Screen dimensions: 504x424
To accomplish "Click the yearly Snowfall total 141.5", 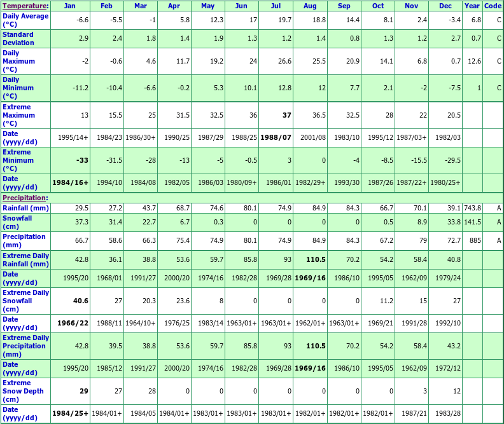I will (472, 222).
